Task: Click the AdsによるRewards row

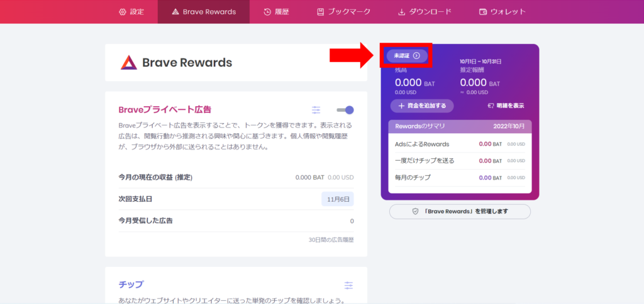Action: [460, 144]
